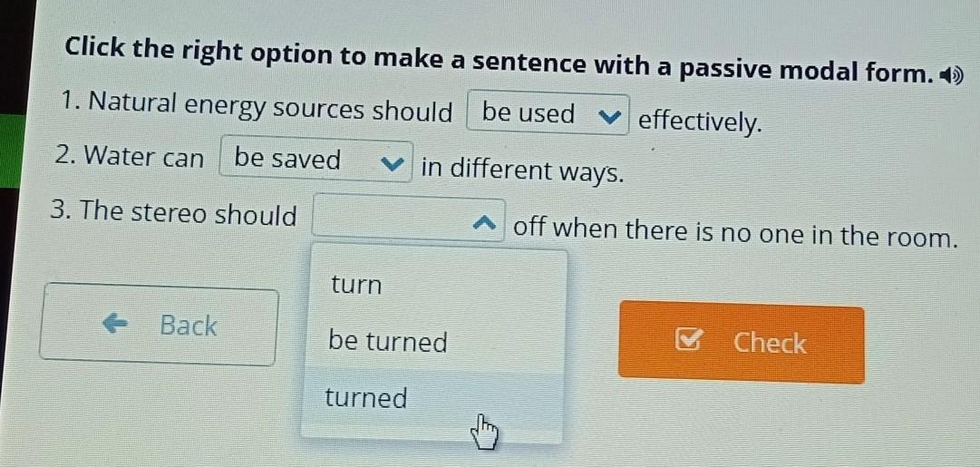Go back with the Back button
The height and width of the screenshot is (467, 980).
point(160,325)
